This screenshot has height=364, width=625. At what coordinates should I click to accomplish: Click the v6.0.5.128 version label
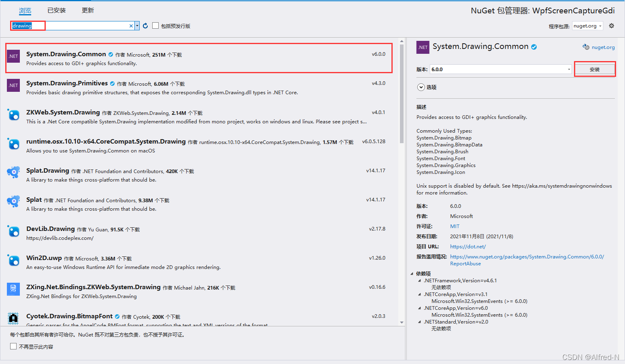[x=374, y=142]
